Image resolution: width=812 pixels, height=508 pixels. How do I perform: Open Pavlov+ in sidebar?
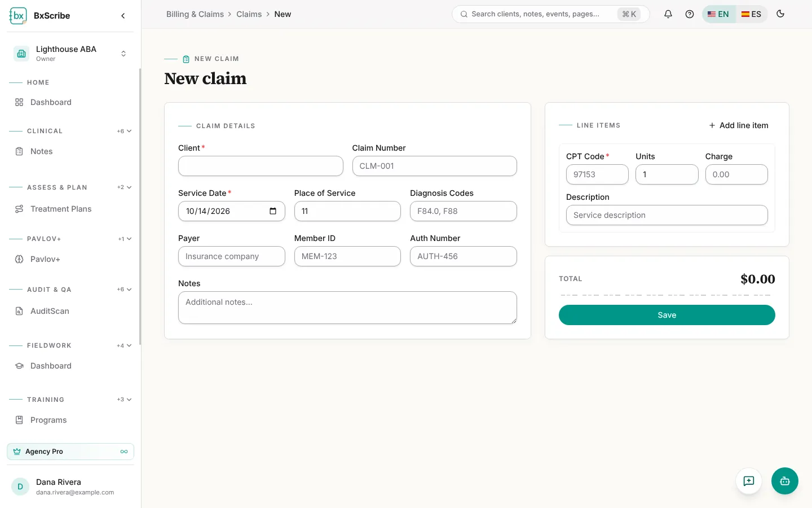click(70, 259)
